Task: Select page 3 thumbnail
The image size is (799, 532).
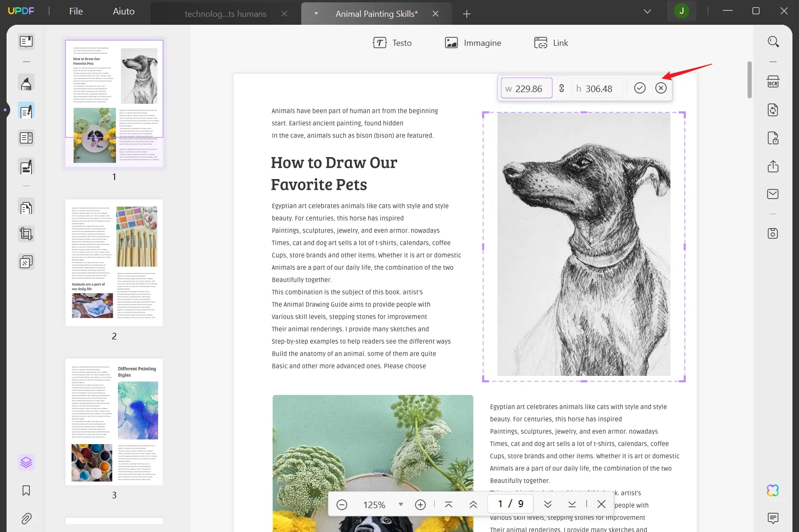Action: (114, 422)
